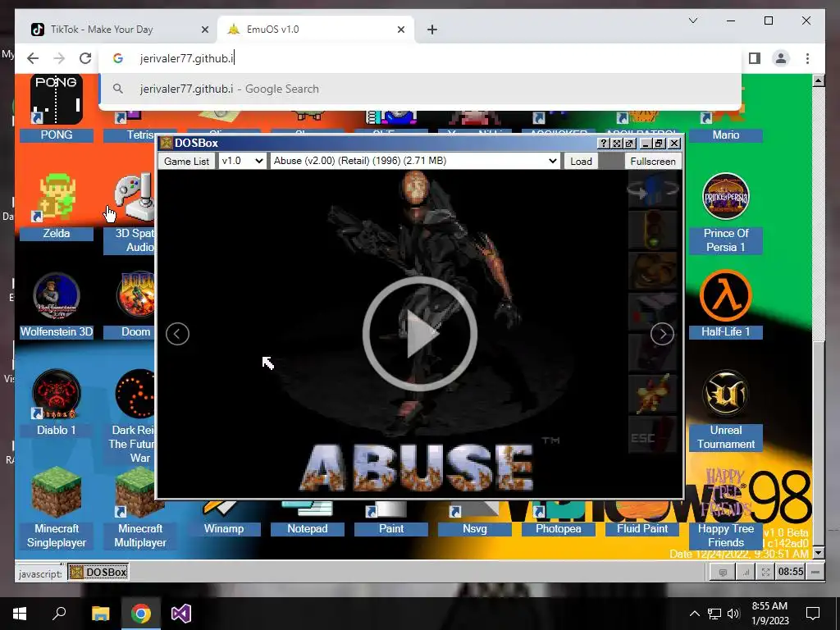
Task: Open File Explorer from the Windows taskbar
Action: tap(100, 614)
